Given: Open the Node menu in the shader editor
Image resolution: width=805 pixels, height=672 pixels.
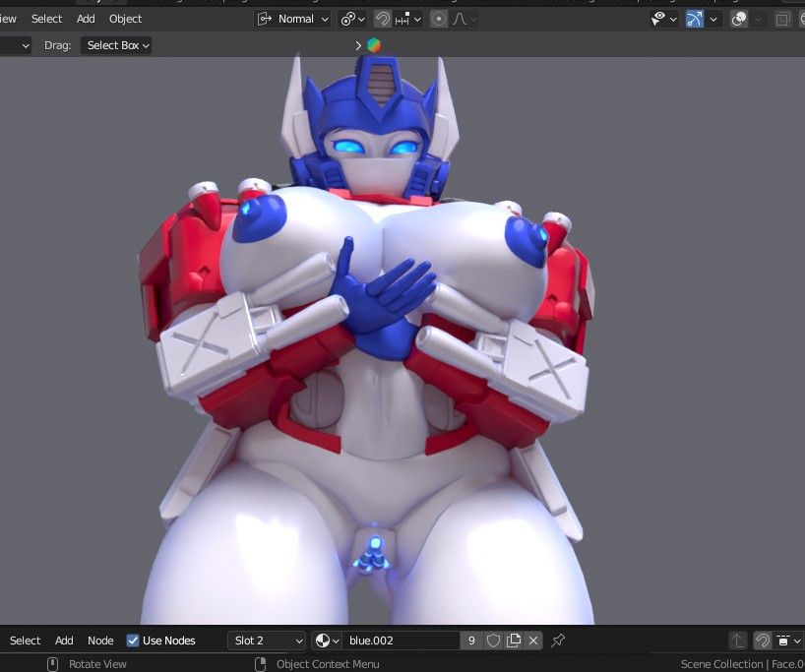Looking at the screenshot, I should (x=100, y=641).
